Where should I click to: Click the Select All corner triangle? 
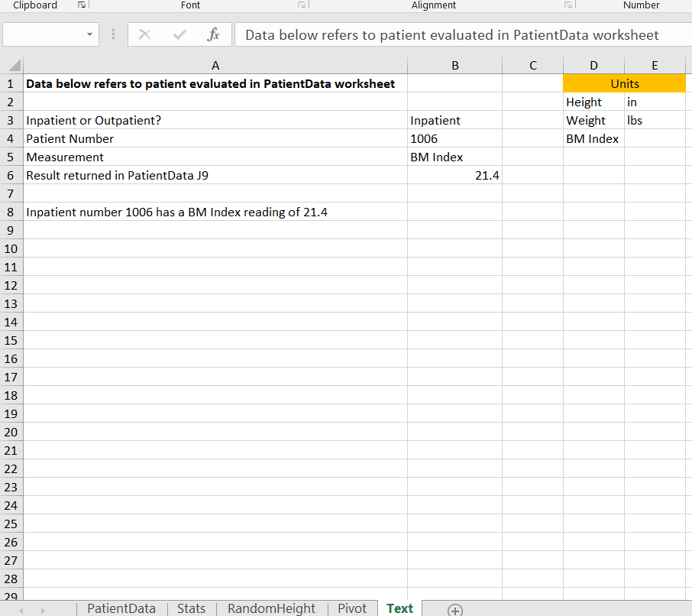pos(14,66)
